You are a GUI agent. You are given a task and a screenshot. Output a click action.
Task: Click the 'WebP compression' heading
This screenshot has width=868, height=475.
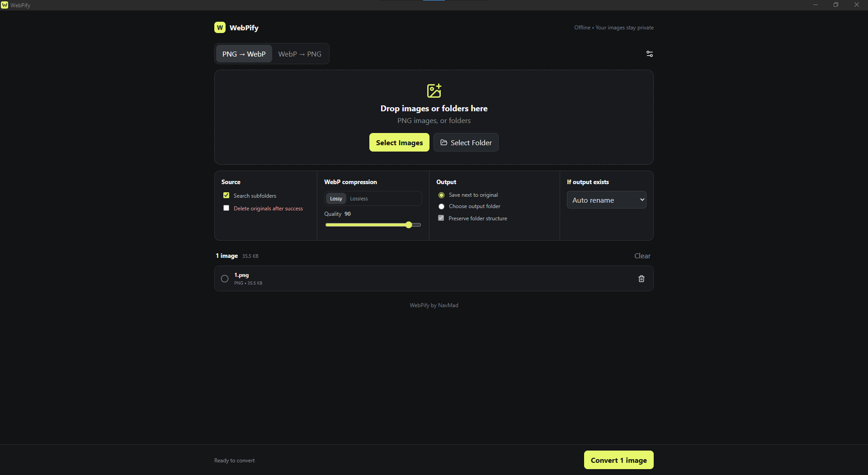point(350,182)
